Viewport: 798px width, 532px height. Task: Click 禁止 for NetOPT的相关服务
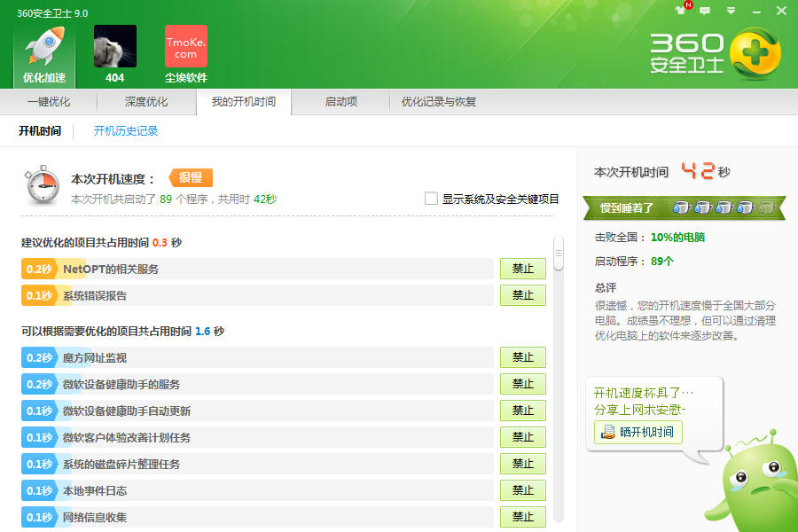click(522, 269)
